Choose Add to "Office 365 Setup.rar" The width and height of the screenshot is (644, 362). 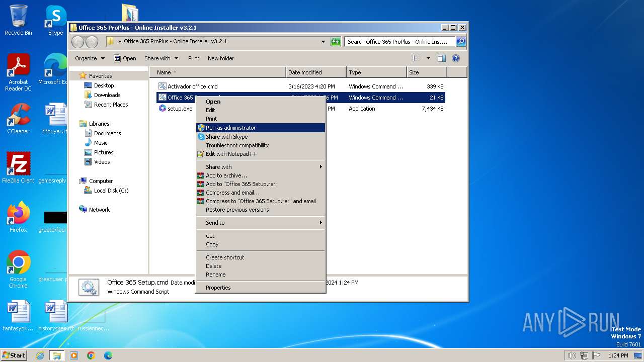click(260, 184)
